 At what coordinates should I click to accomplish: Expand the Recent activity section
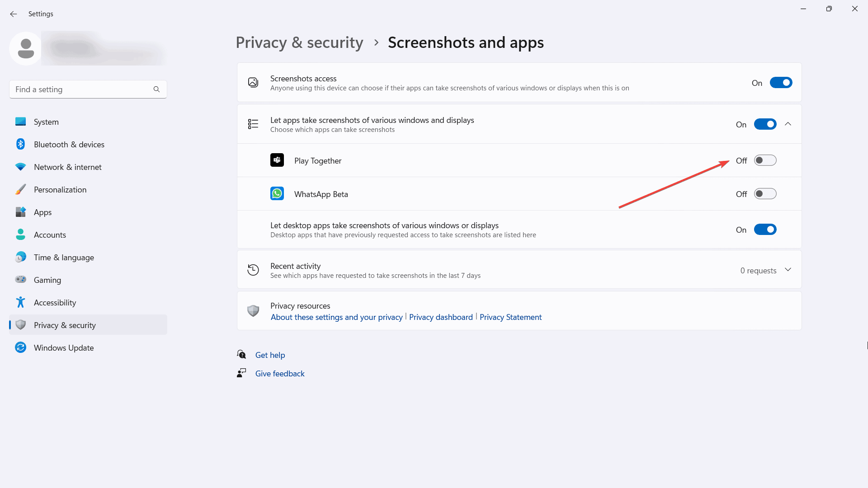tap(789, 270)
